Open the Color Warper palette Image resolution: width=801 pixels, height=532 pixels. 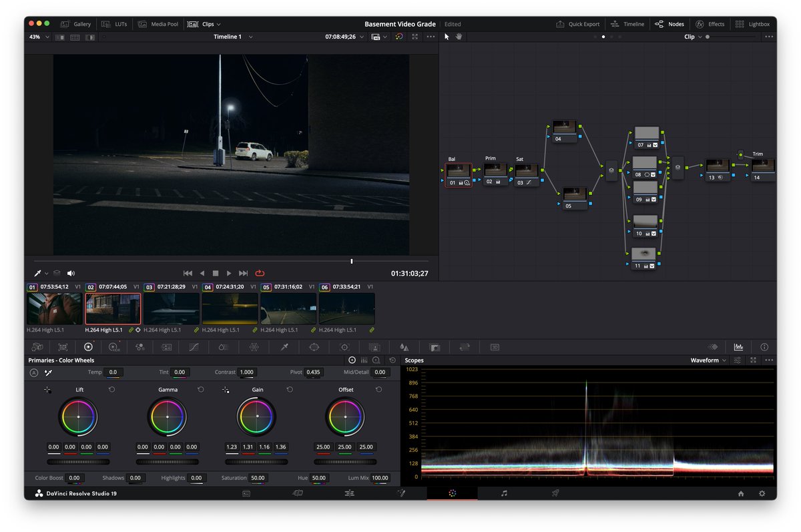[254, 347]
